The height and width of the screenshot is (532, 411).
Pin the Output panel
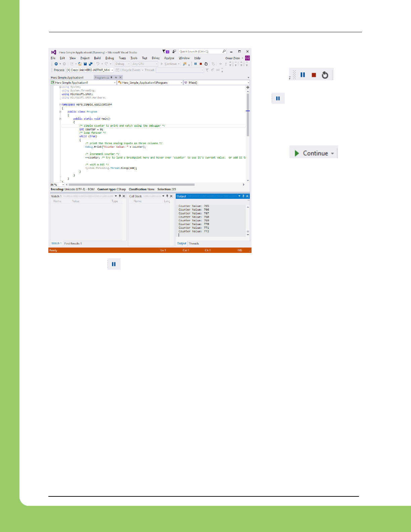coord(243,196)
